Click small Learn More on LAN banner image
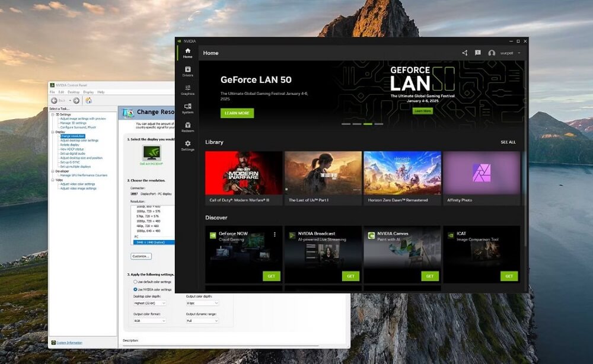The image size is (593, 364). coord(423,111)
